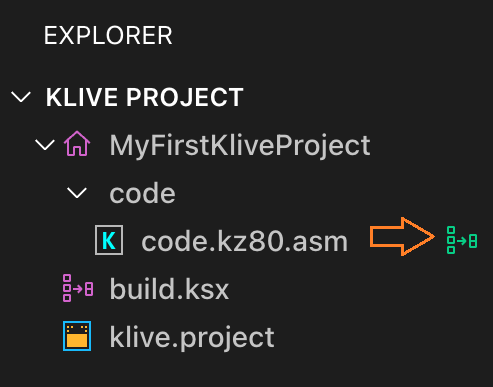Select the code folder label
493x387 pixels.
pos(142,193)
